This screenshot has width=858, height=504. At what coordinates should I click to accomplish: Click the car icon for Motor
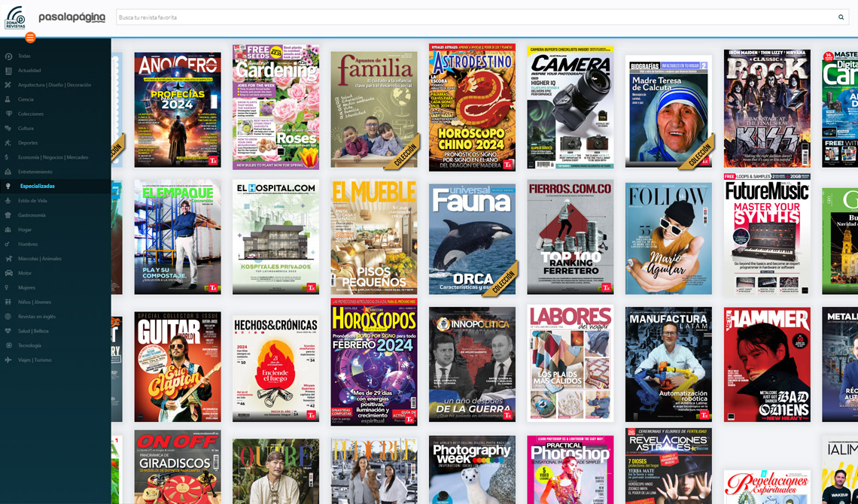[8, 273]
